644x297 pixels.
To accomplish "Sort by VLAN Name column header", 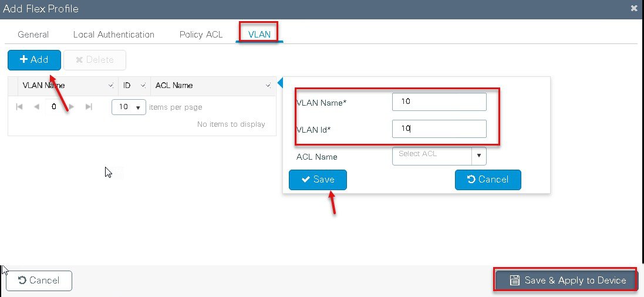I will click(43, 86).
